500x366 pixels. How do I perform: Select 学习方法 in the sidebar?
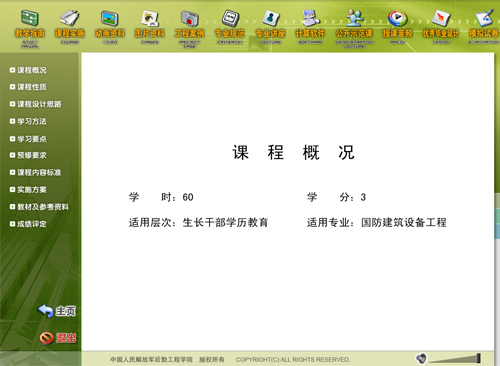pyautogui.click(x=28, y=121)
